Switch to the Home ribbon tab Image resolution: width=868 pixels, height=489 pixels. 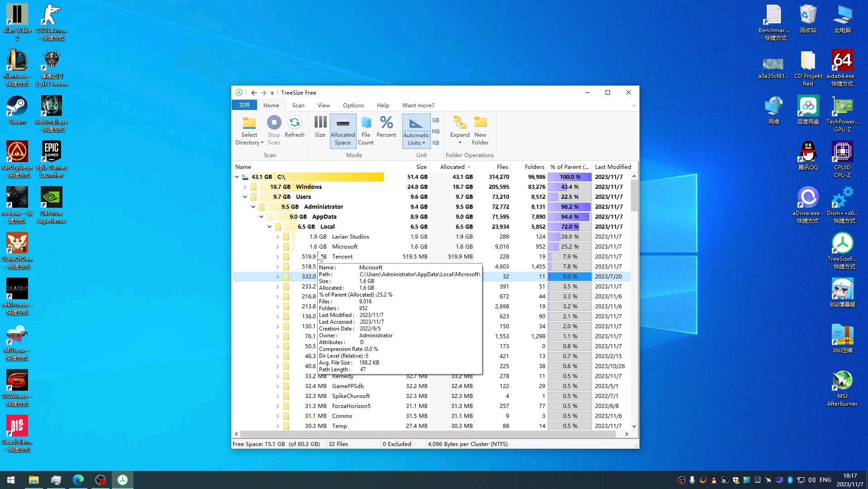tap(271, 105)
